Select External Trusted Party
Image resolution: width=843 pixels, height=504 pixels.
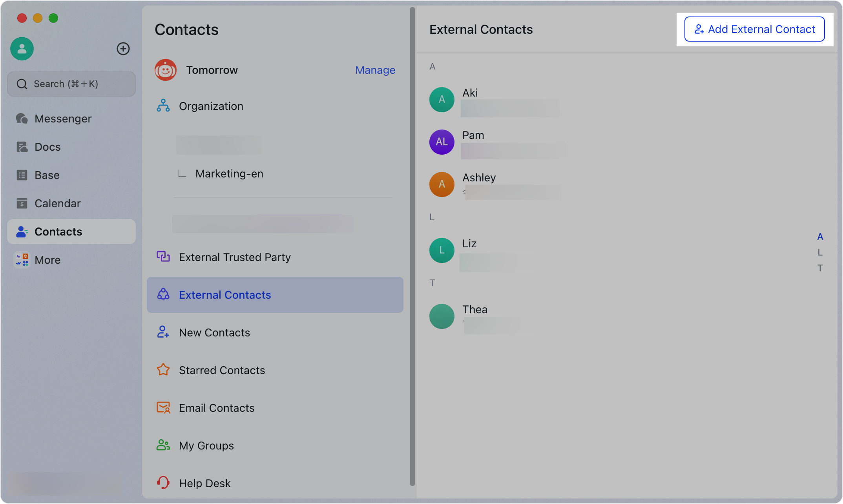click(235, 257)
